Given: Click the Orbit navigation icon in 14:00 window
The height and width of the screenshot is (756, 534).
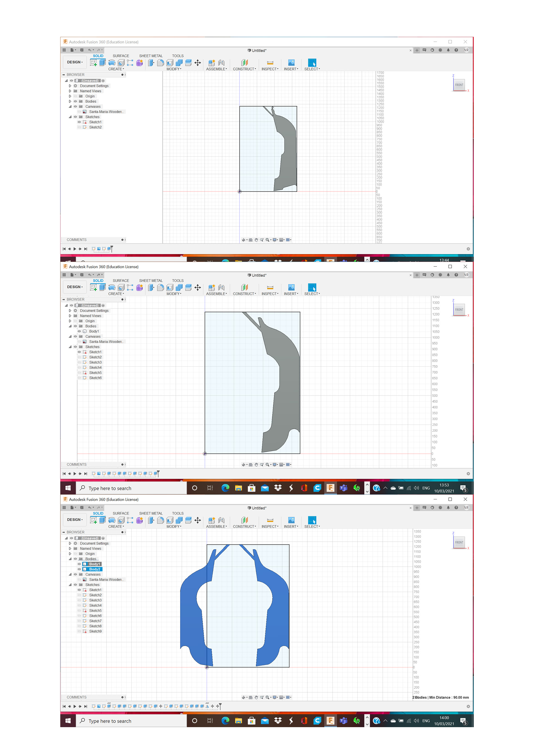Looking at the screenshot, I should pos(243,697).
